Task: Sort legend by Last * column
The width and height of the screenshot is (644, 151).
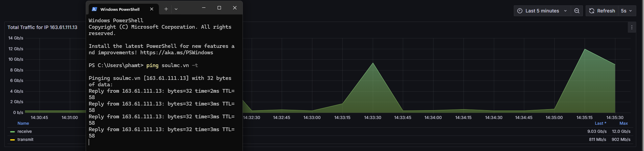Action: [600, 123]
